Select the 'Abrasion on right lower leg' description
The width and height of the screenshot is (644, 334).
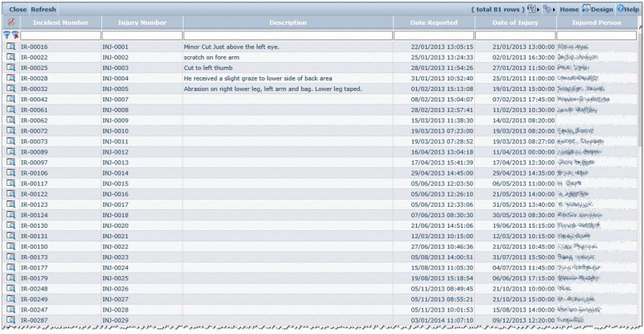[x=273, y=89]
